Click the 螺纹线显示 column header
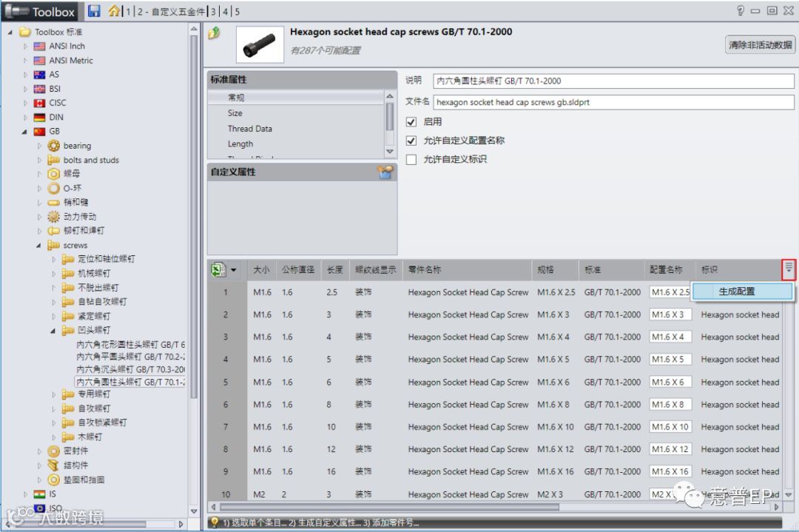 click(x=376, y=269)
